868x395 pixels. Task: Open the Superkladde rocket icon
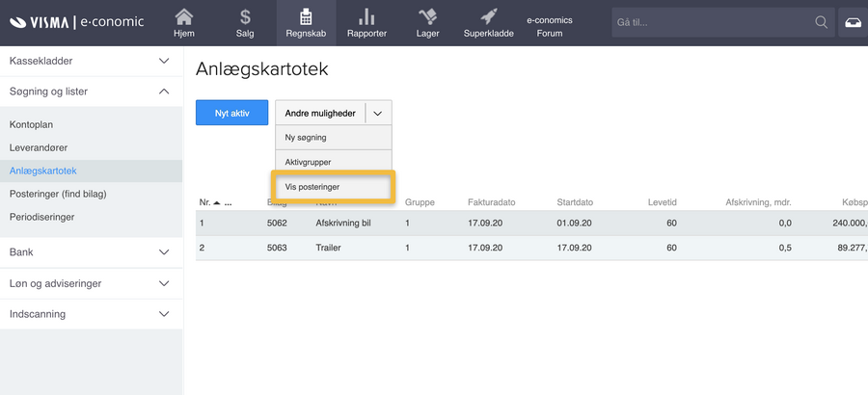[489, 16]
